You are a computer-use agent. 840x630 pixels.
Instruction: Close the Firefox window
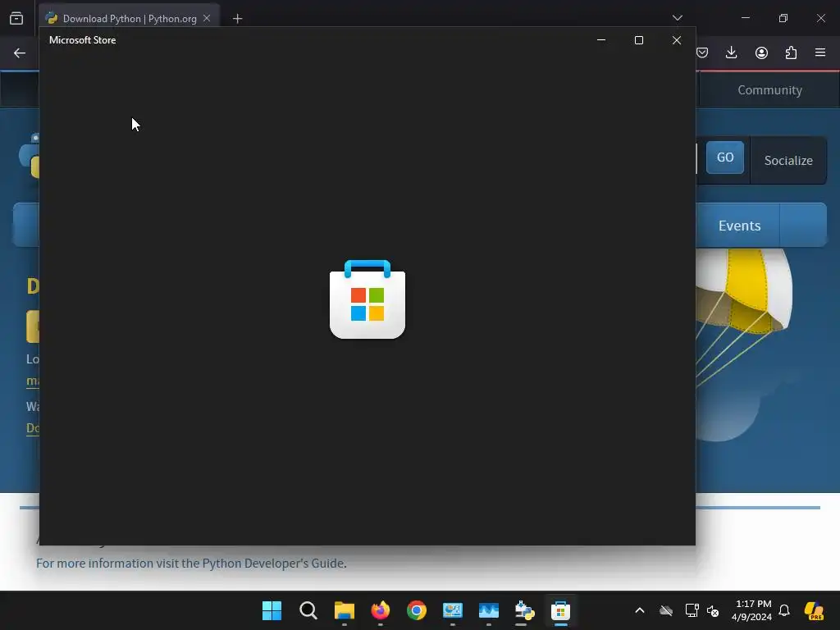click(820, 18)
